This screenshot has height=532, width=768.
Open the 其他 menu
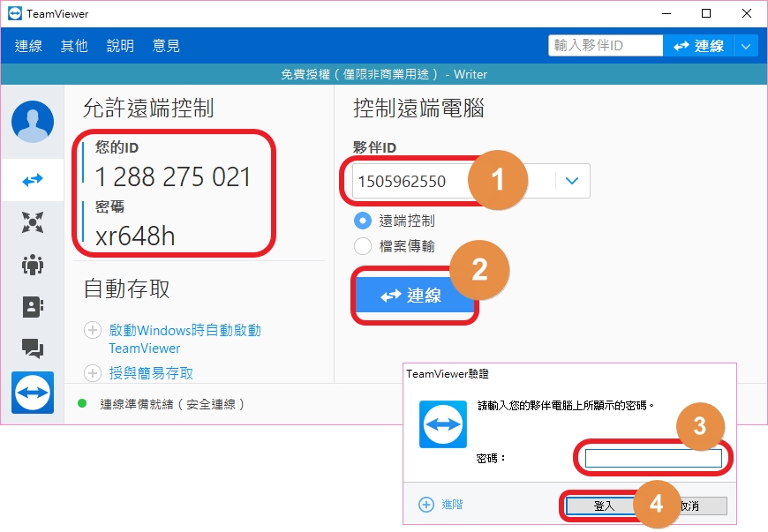click(x=74, y=46)
